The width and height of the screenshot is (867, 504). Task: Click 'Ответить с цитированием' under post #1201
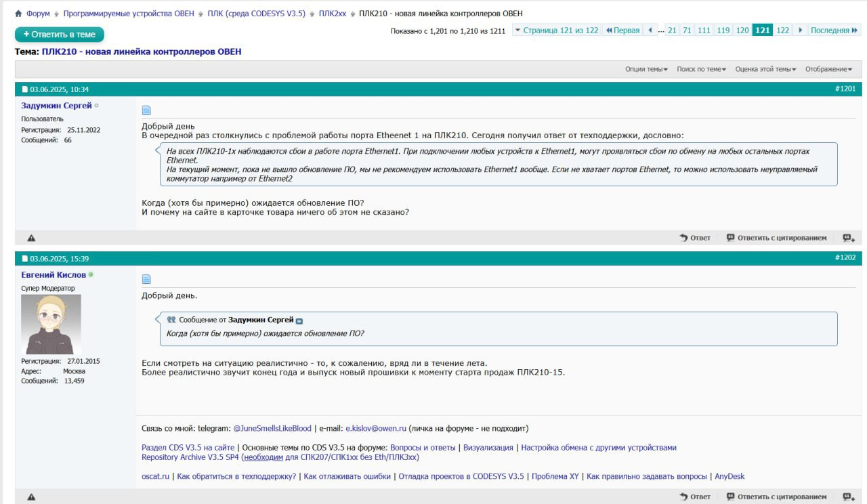[x=776, y=238]
